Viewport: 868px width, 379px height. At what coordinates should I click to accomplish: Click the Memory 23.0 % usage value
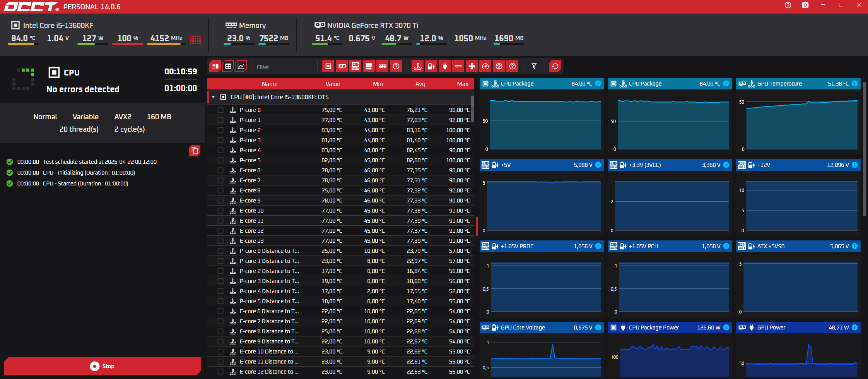click(x=238, y=38)
